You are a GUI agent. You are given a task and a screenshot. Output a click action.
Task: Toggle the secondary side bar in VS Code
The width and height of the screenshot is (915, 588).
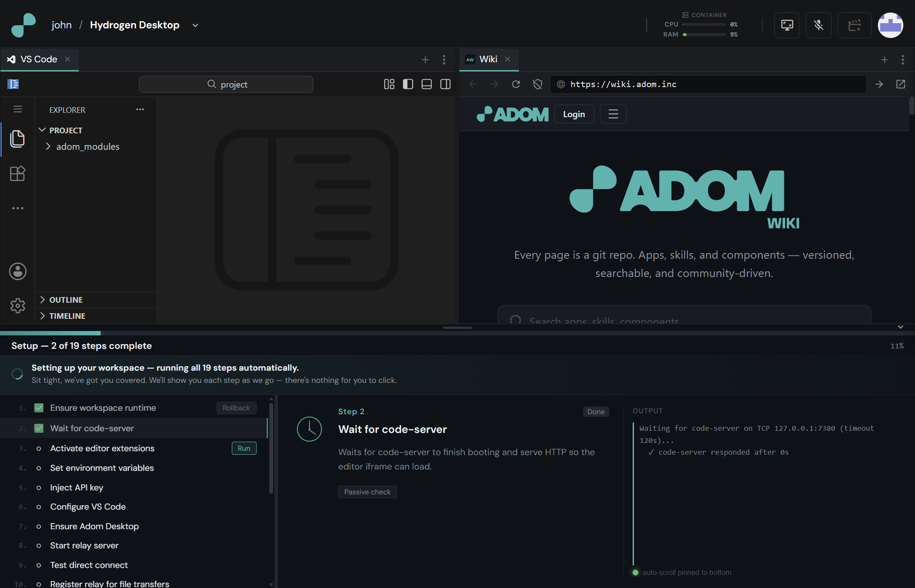(445, 84)
